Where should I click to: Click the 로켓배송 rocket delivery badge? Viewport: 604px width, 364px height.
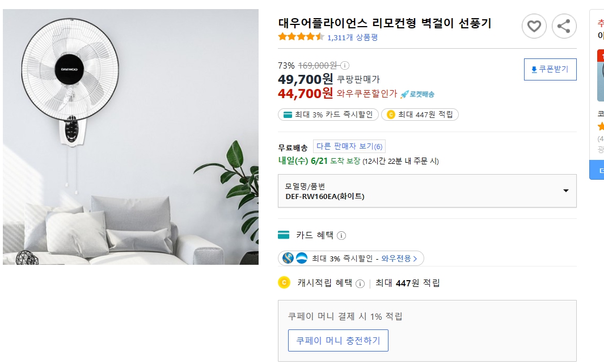417,94
